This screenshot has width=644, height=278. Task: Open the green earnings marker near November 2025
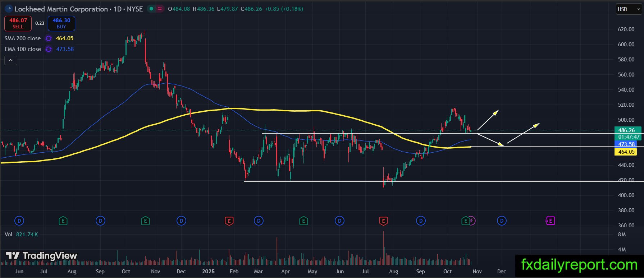[466, 221]
